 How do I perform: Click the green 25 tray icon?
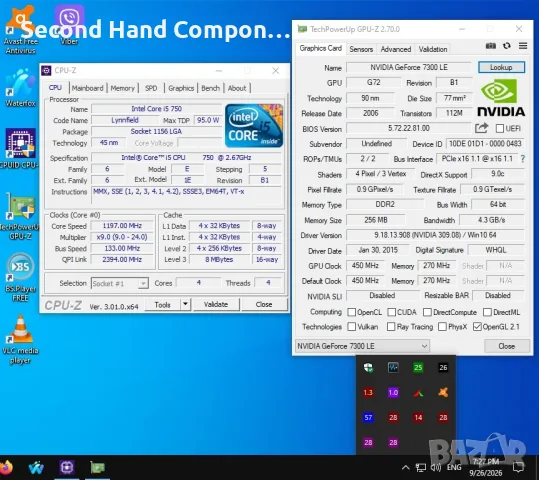tap(418, 368)
